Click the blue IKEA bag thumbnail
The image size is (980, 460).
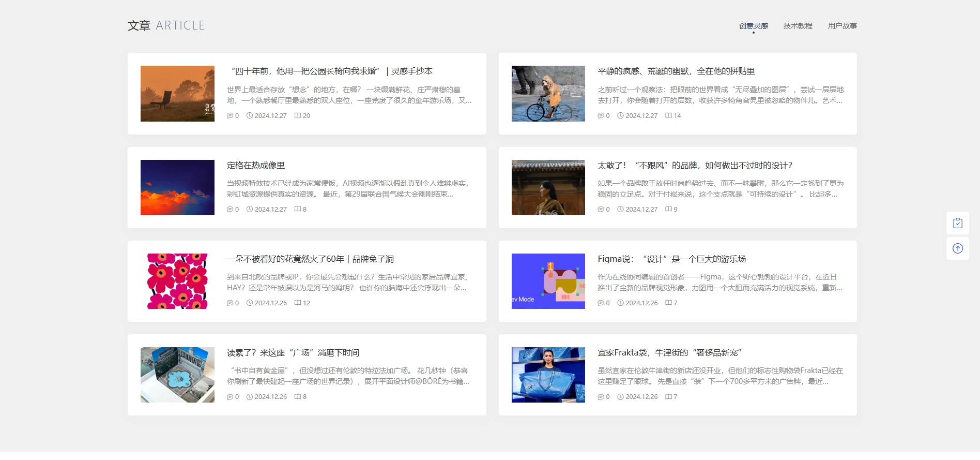pyautogui.click(x=548, y=375)
